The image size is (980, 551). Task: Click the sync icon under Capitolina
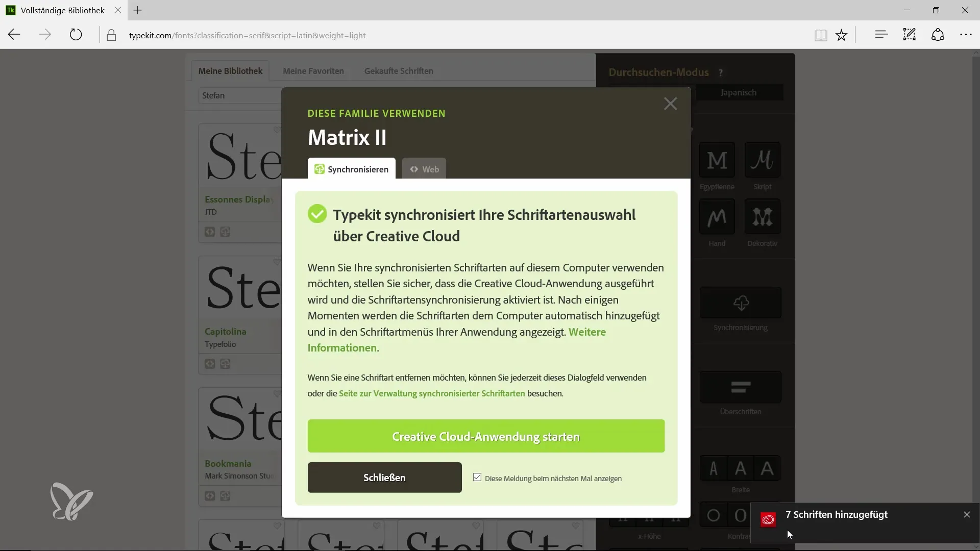click(x=225, y=364)
